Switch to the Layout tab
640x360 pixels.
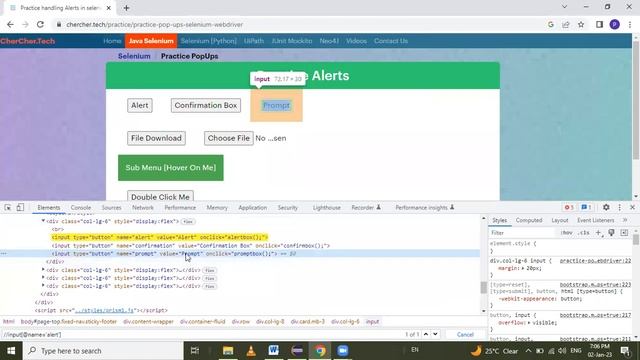point(560,220)
